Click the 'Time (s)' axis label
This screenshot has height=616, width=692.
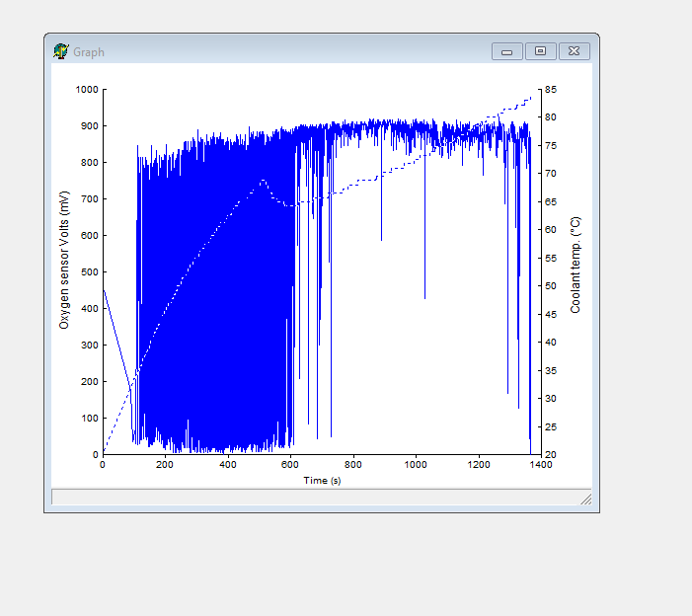(322, 480)
